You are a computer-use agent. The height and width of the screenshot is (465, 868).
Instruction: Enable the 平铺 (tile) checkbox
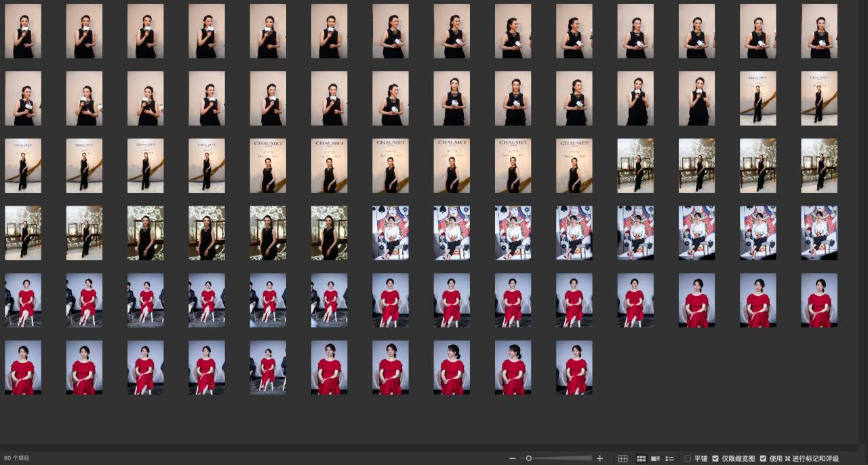point(688,459)
